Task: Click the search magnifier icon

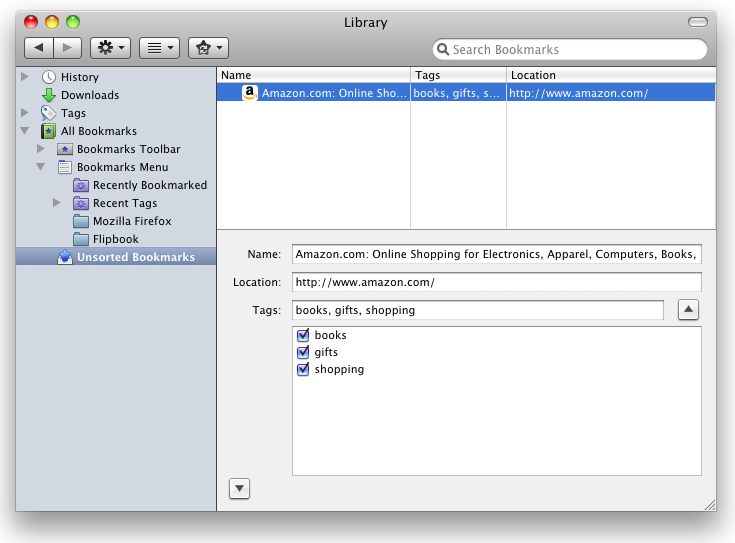Action: pos(442,49)
